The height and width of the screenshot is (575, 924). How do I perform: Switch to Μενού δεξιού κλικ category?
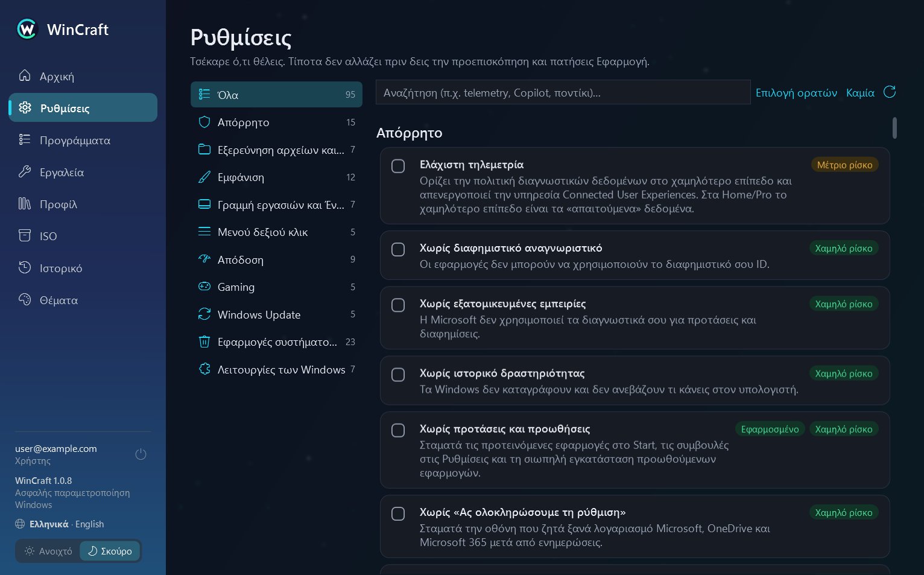[276, 232]
